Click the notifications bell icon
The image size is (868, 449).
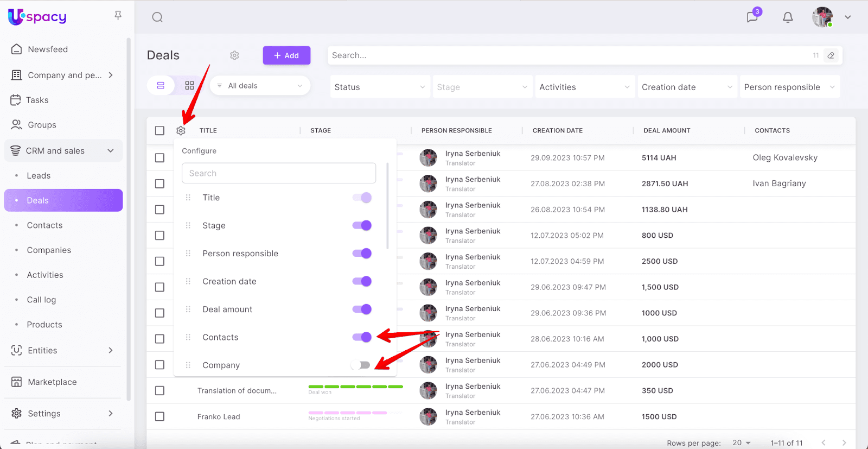pos(788,17)
